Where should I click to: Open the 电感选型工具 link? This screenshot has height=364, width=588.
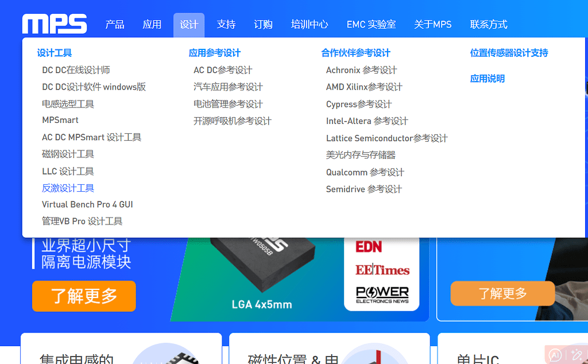click(68, 103)
